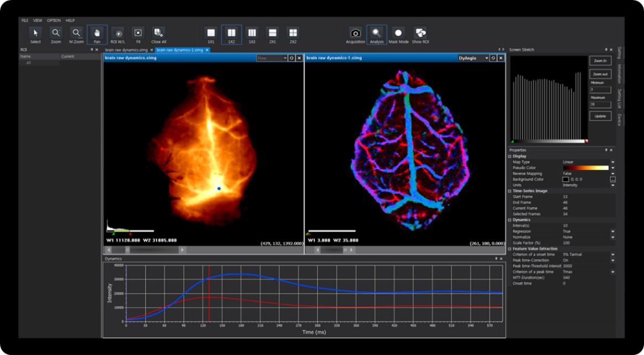Select the Pan hand tool
This screenshot has width=644, height=355.
pyautogui.click(x=97, y=34)
